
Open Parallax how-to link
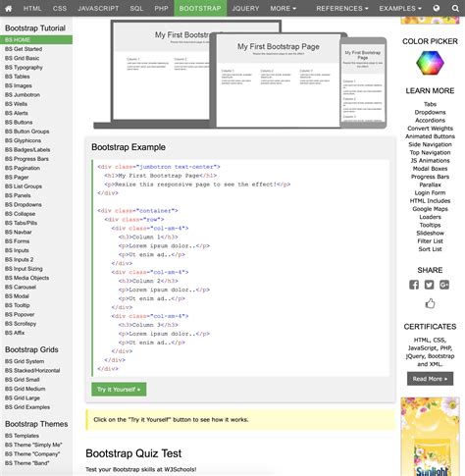[430, 185]
